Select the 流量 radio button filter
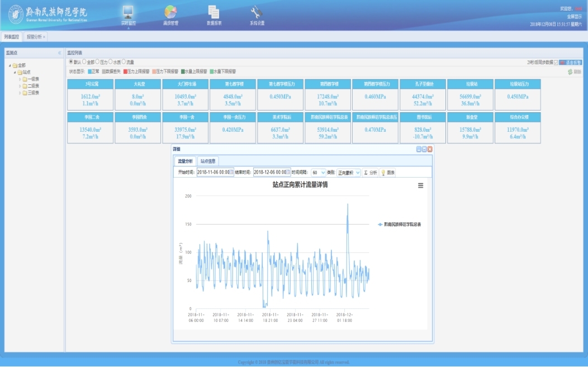The height and width of the screenshot is (367, 588). (124, 61)
